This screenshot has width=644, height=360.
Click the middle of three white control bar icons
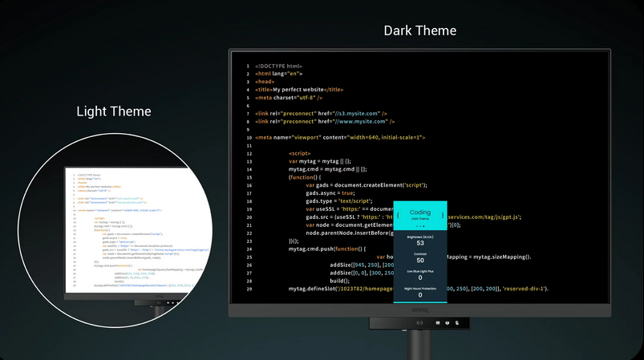[x=448, y=322]
